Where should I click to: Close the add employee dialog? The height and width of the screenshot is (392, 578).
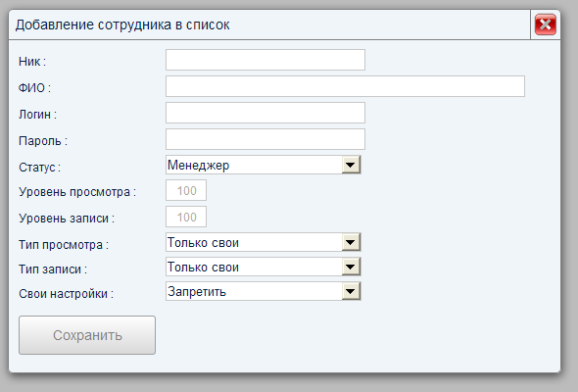(546, 24)
